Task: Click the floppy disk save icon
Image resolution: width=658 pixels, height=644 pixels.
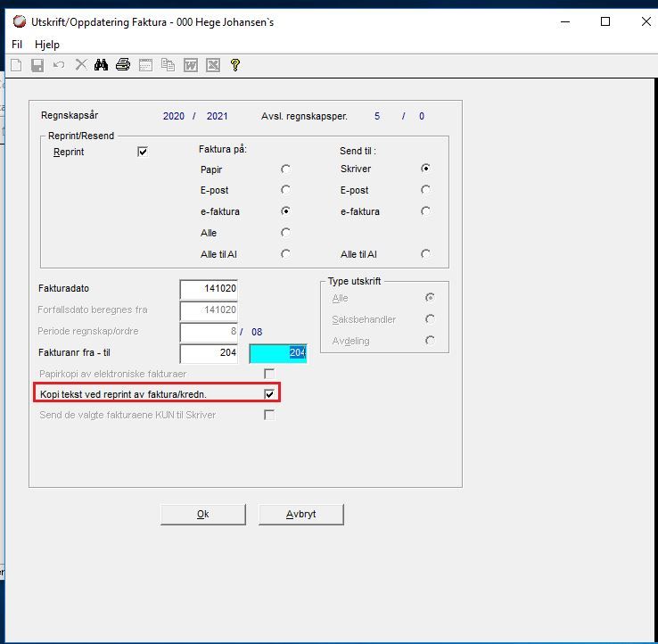Action: [37, 65]
